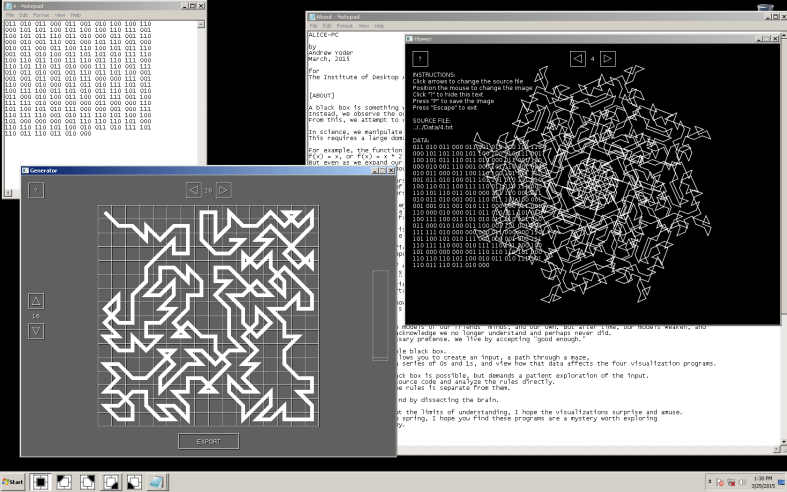Click the up triangle beside the Generator grid

36,300
